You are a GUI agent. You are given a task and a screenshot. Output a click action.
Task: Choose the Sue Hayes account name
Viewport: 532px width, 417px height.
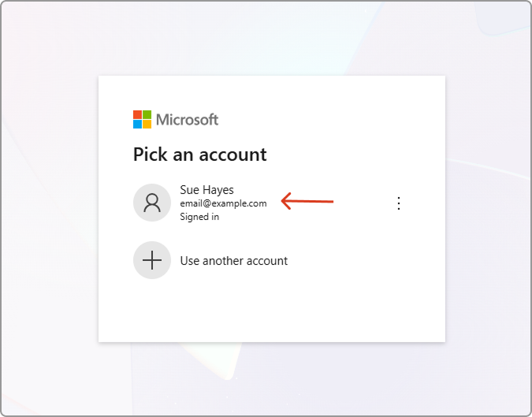pos(206,189)
